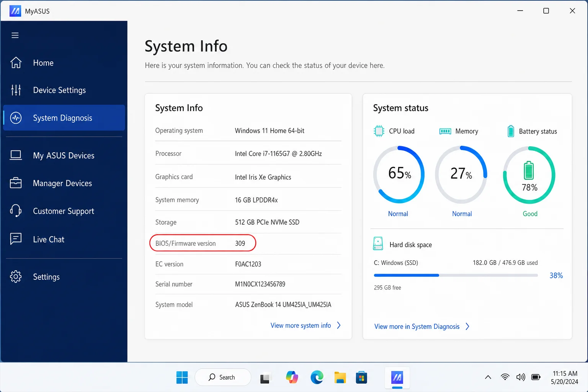The image size is (588, 392).
Task: Click the Customer Support headset icon
Action: click(x=16, y=211)
